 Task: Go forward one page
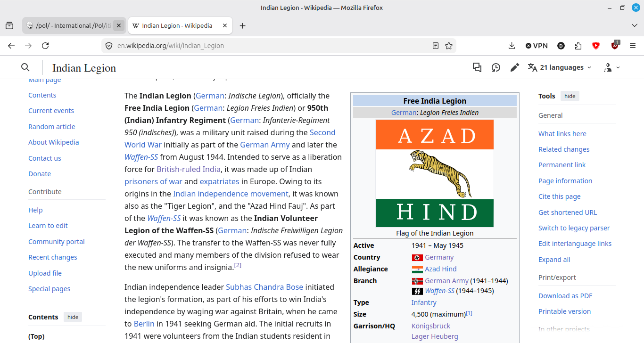coord(28,46)
